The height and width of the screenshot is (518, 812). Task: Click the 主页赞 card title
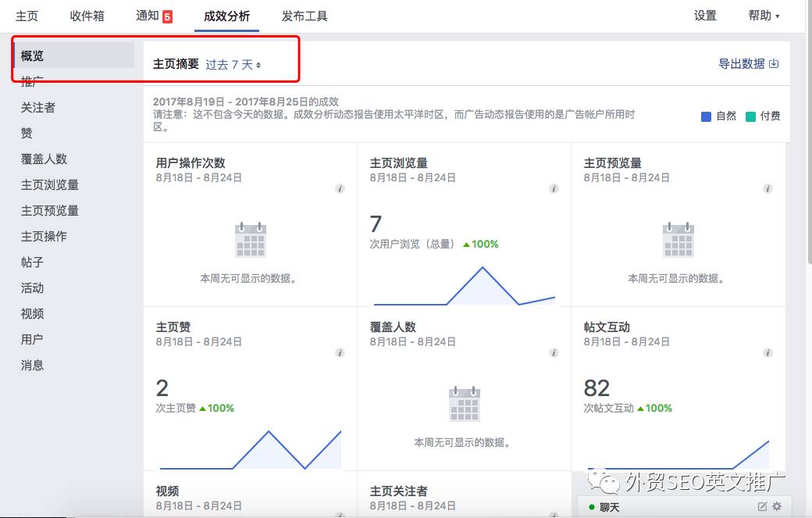tap(173, 327)
